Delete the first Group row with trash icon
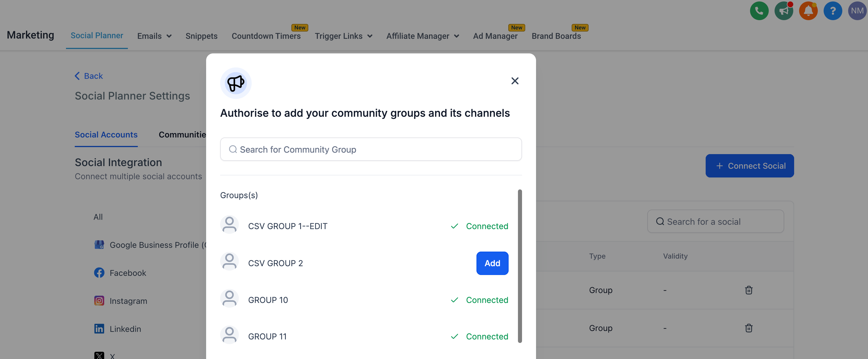Screen dimensions: 868x359 click(748, 290)
